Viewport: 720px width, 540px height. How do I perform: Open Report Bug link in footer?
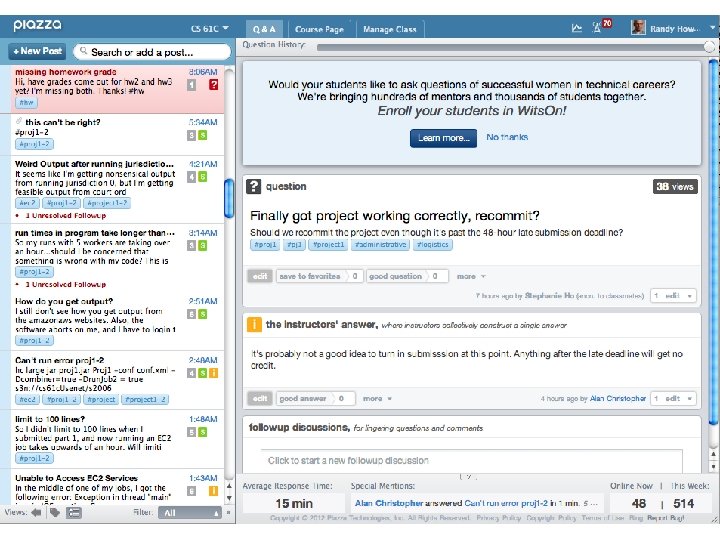[665, 518]
